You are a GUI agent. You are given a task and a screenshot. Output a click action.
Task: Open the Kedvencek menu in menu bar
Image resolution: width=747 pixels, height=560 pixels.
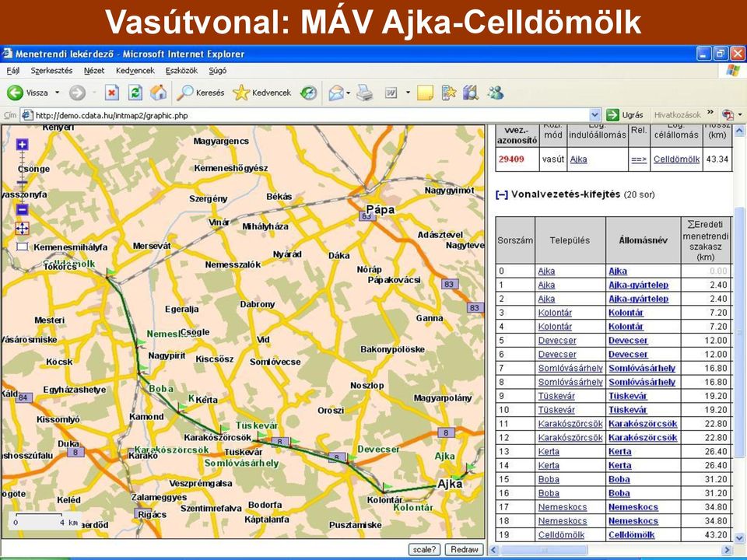pyautogui.click(x=135, y=71)
